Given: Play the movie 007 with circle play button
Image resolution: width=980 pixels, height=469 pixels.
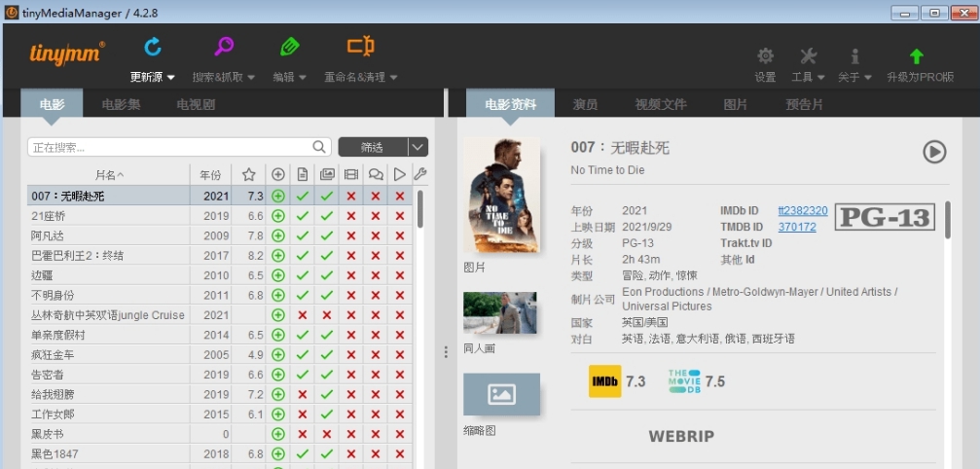Looking at the screenshot, I should tap(934, 152).
